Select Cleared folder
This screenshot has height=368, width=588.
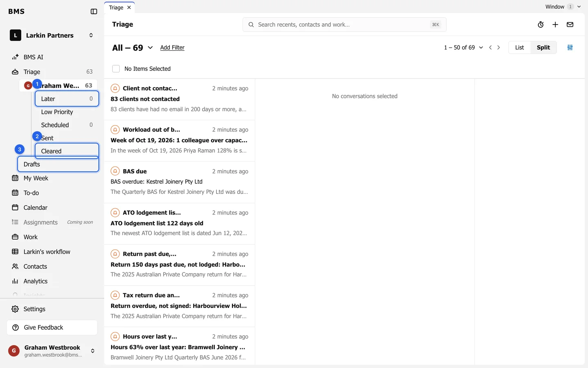pyautogui.click(x=67, y=151)
